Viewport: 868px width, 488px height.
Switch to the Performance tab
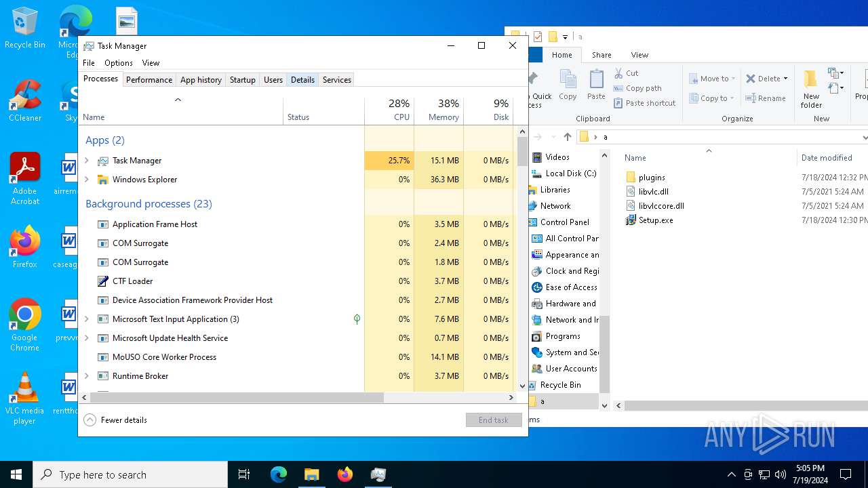point(149,80)
